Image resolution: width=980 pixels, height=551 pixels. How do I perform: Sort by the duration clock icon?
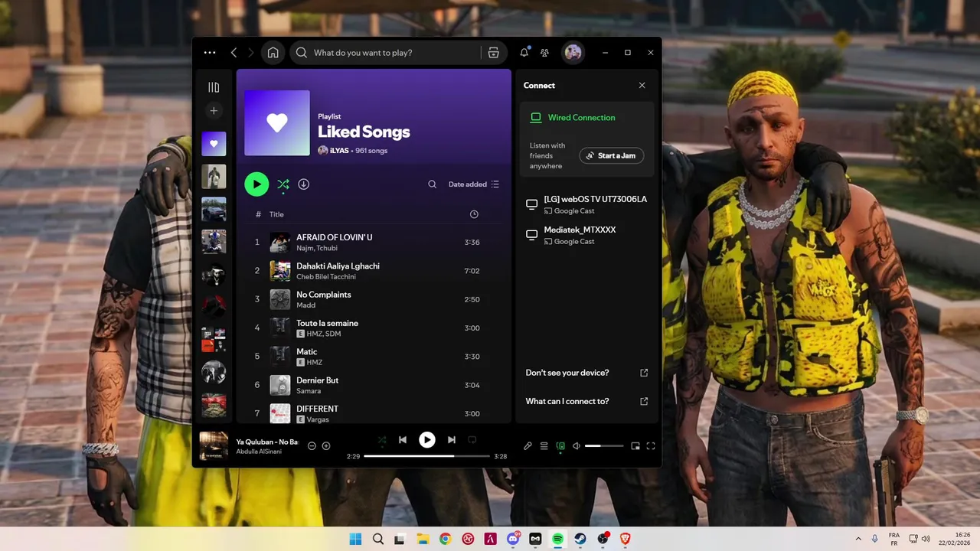[474, 214]
